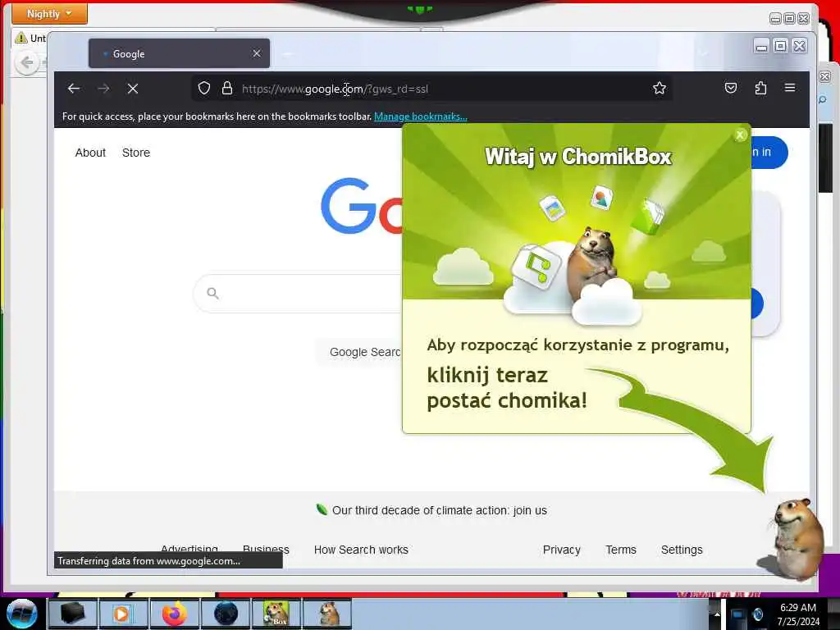
Task: Switch to Firefox in the taskbar
Action: 175,614
